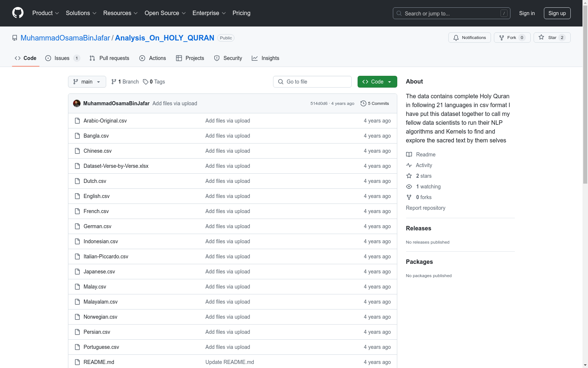Viewport: 588px width, 368px height.
Task: Click the Report repository link
Action: 426,208
